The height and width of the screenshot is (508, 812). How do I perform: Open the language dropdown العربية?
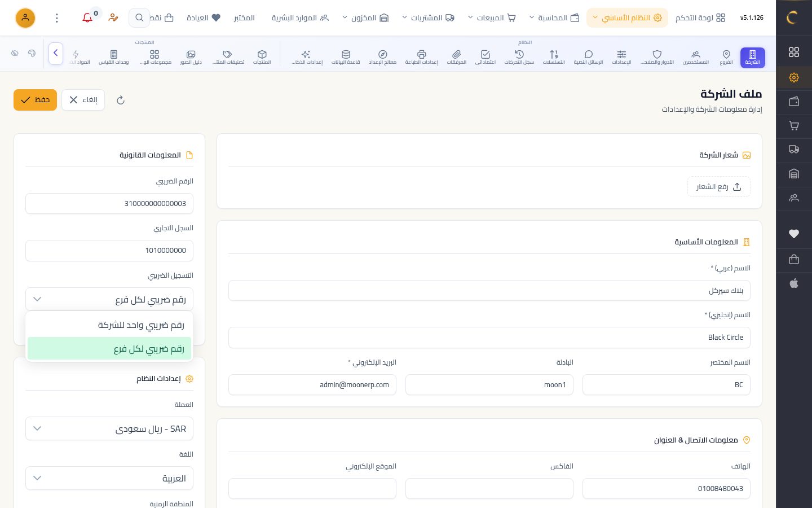109,479
